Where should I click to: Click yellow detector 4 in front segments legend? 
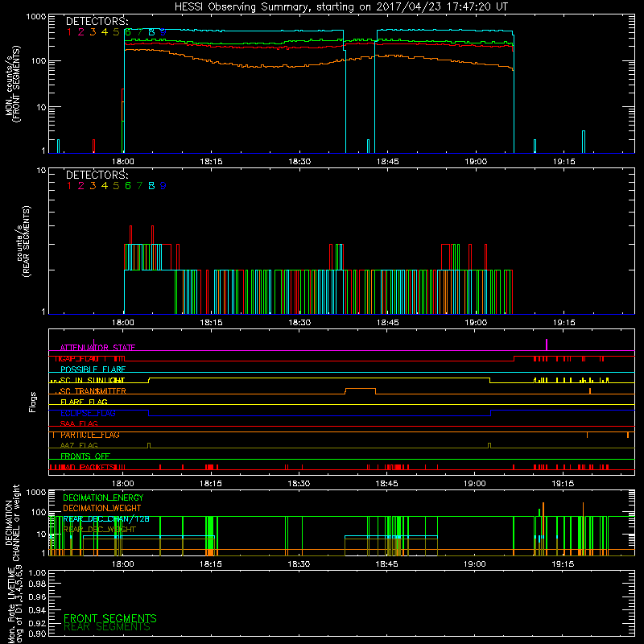point(105,32)
